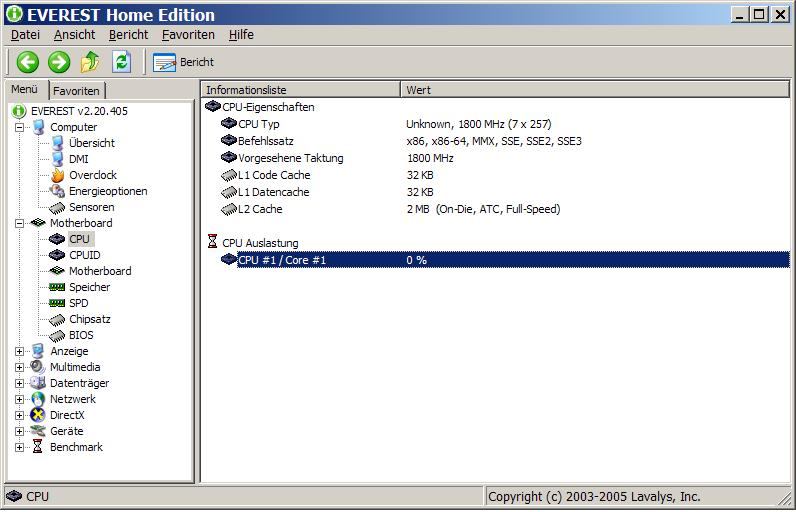Switch to the Favoriten tab in sidebar
Viewport: 796px width, 512px height.
click(x=76, y=91)
